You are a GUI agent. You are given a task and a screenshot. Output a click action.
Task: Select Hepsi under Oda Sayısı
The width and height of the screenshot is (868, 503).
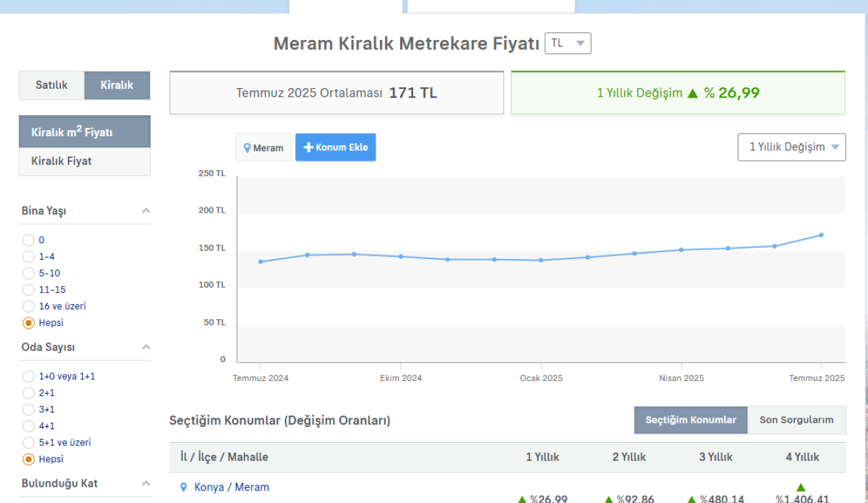coord(28,459)
